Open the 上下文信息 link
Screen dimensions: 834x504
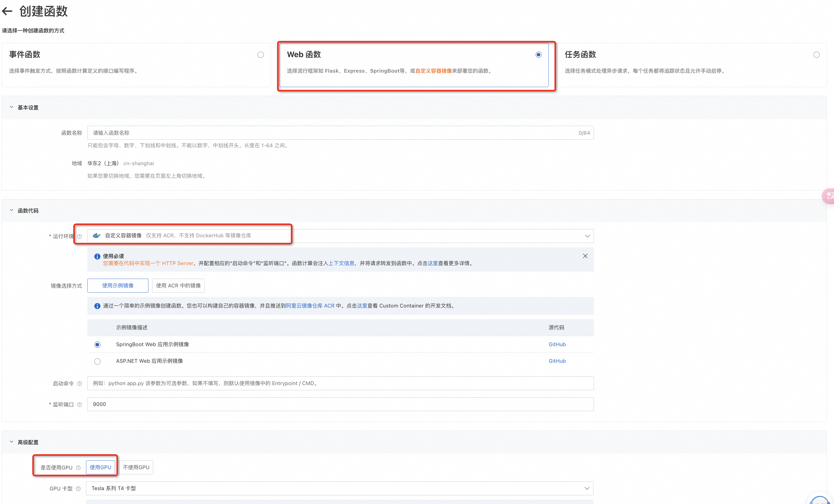[x=342, y=263]
